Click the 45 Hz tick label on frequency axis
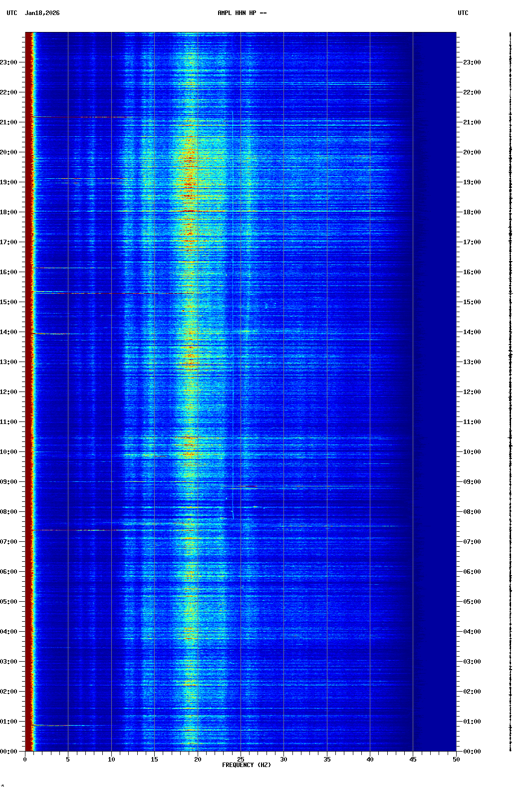Image resolution: width=532 pixels, height=791 pixels. click(x=413, y=760)
